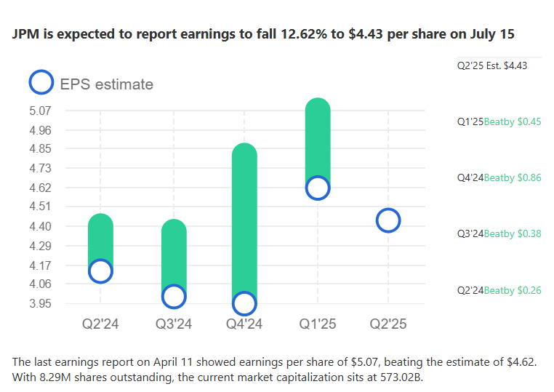Click the 4.40 y-axis value

coord(40,226)
